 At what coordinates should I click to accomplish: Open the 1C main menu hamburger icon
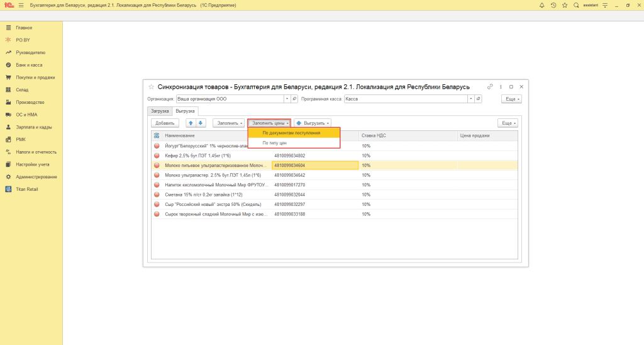[x=21, y=5]
